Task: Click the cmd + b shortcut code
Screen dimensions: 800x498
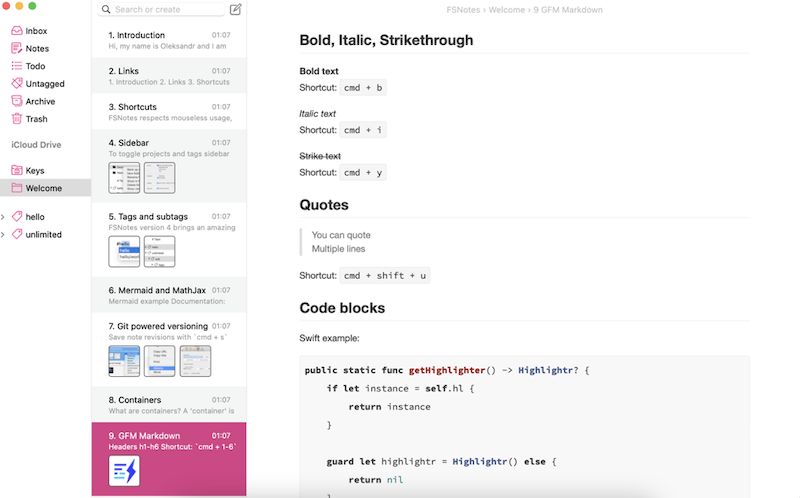Action: click(x=363, y=88)
